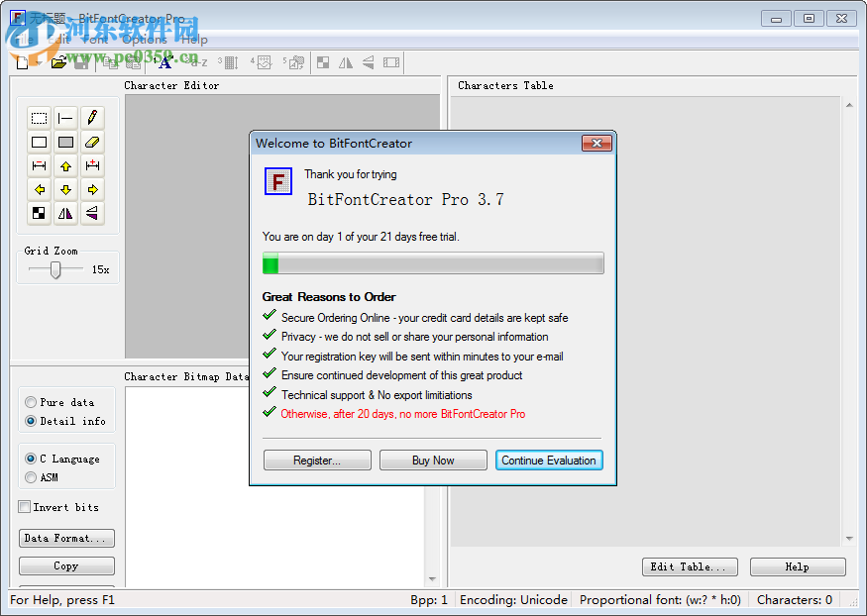Image resolution: width=867 pixels, height=616 pixels.
Task: Click the flip vertical tool in left palette
Action: click(x=92, y=213)
